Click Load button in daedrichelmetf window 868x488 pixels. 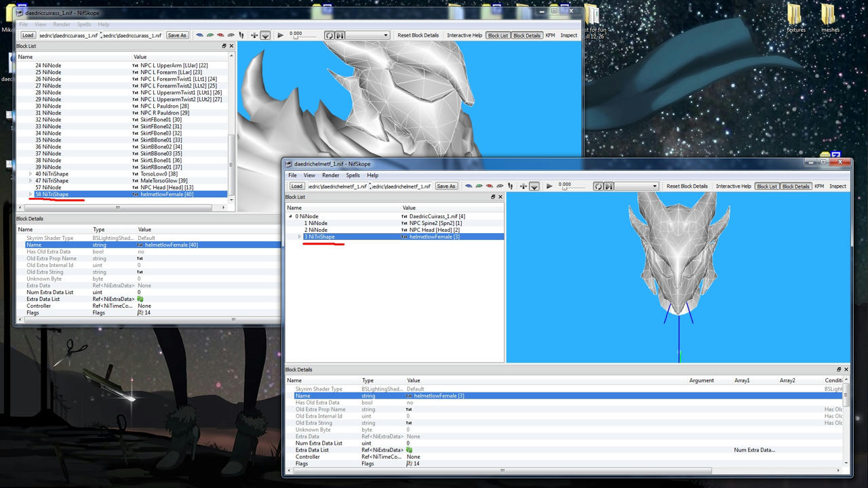tap(297, 186)
